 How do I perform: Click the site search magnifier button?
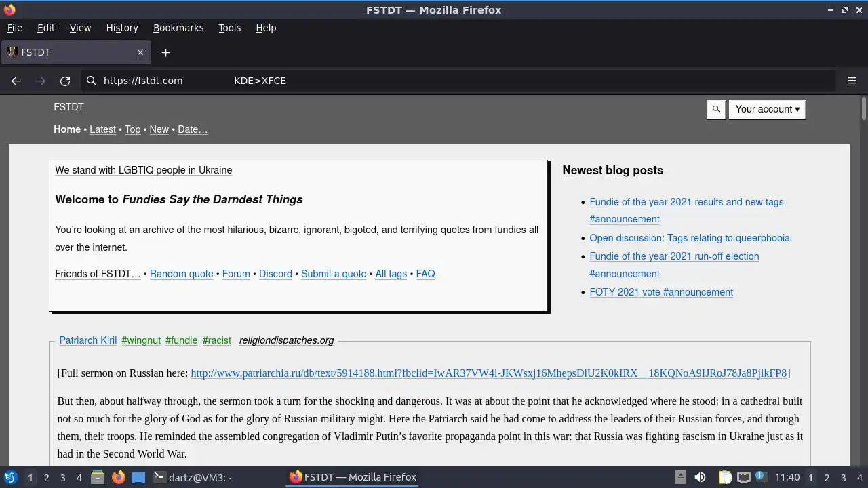[716, 109]
